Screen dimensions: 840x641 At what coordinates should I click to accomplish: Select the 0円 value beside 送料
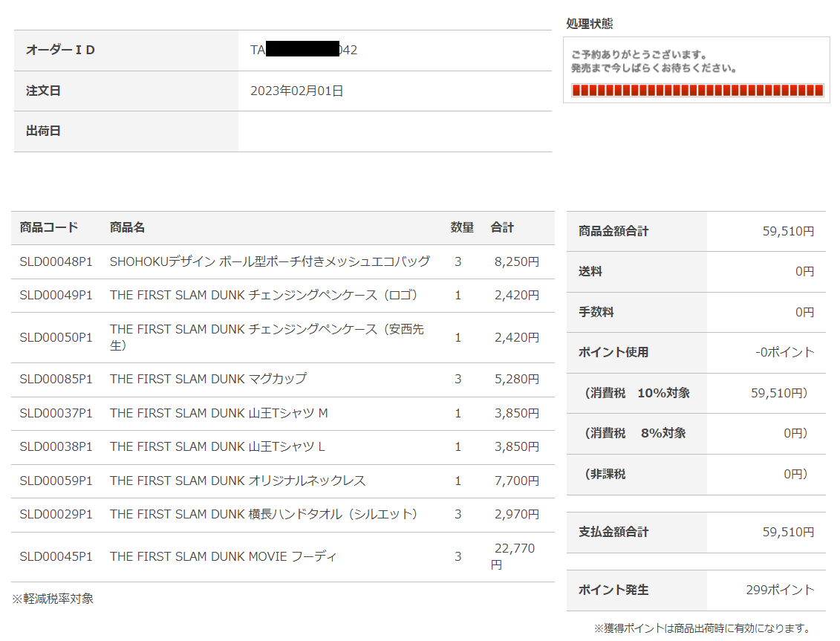tap(805, 272)
